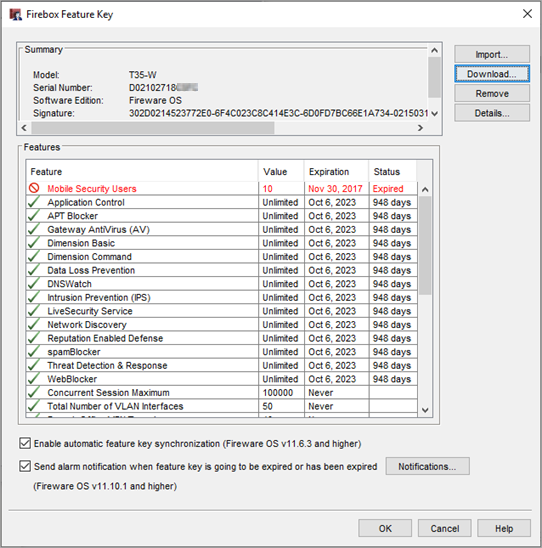This screenshot has width=542, height=548.
Task: Sort by the Feature column header
Action: 142,172
